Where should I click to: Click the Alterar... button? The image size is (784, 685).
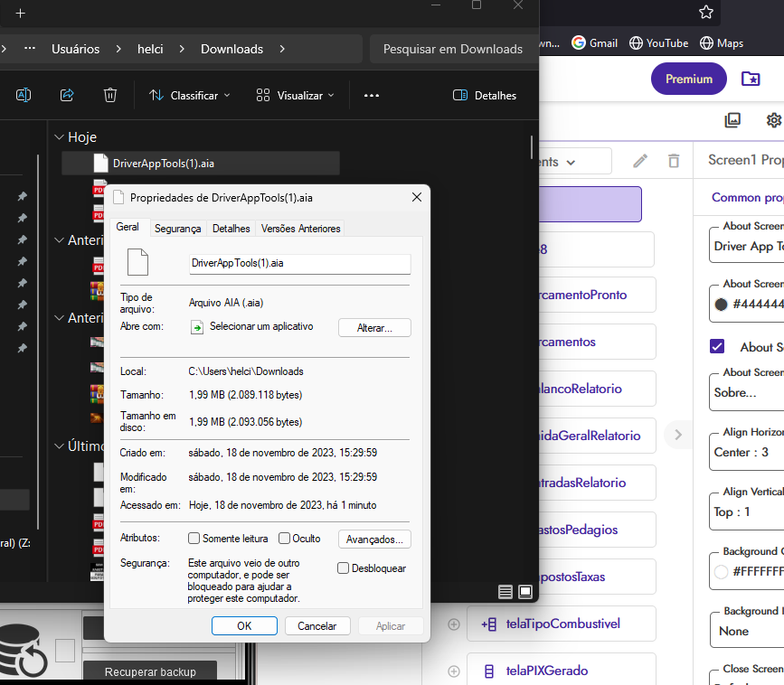(x=374, y=327)
